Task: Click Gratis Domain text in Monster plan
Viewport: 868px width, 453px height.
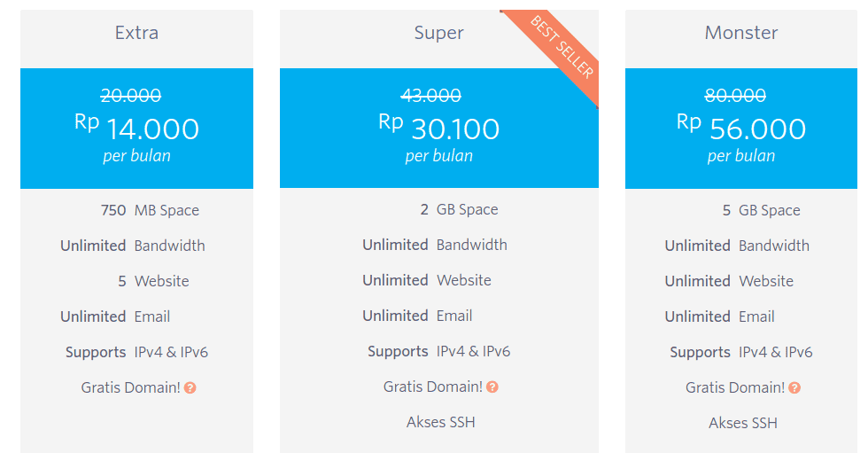Action: coord(735,388)
